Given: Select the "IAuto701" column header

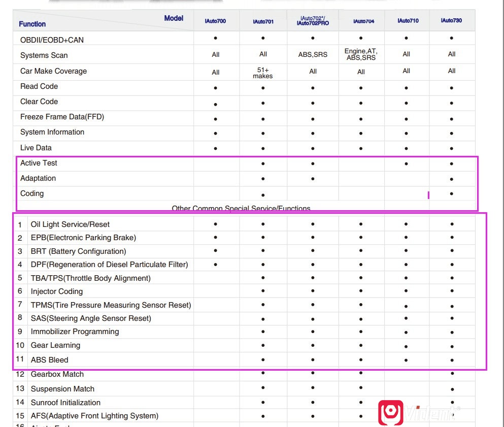Looking at the screenshot, I should (263, 21).
